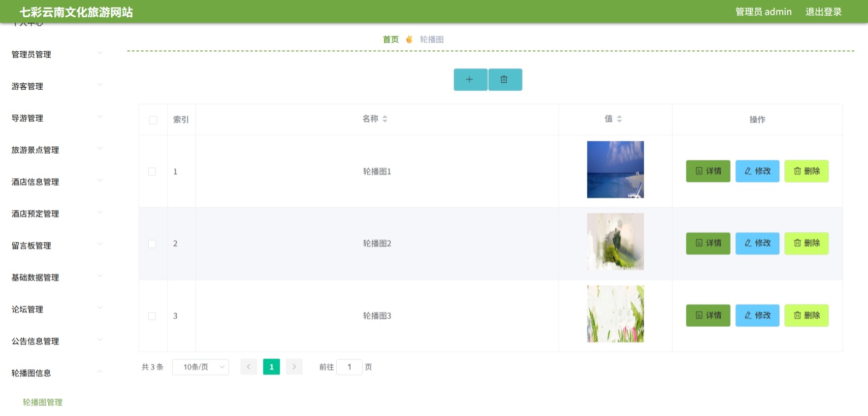Click the 操作 column header
Viewport: 868px width, 416px height.
tap(757, 120)
